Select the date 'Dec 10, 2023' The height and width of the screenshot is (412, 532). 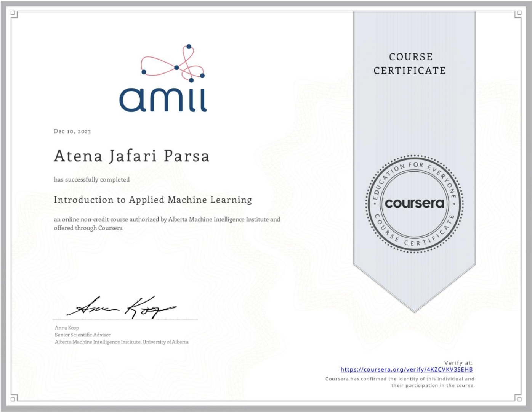click(72, 131)
